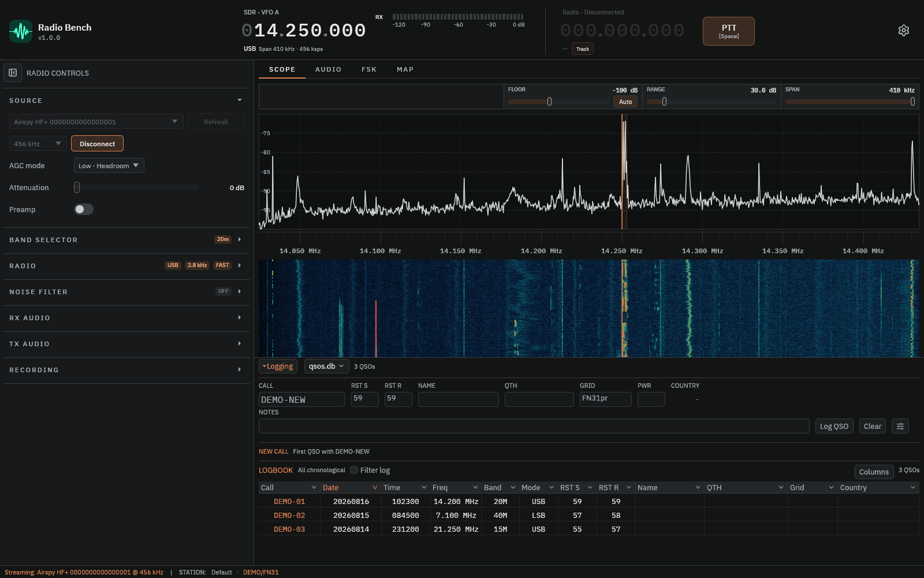924x578 pixels.
Task: Open Time column header menu
Action: (x=424, y=487)
